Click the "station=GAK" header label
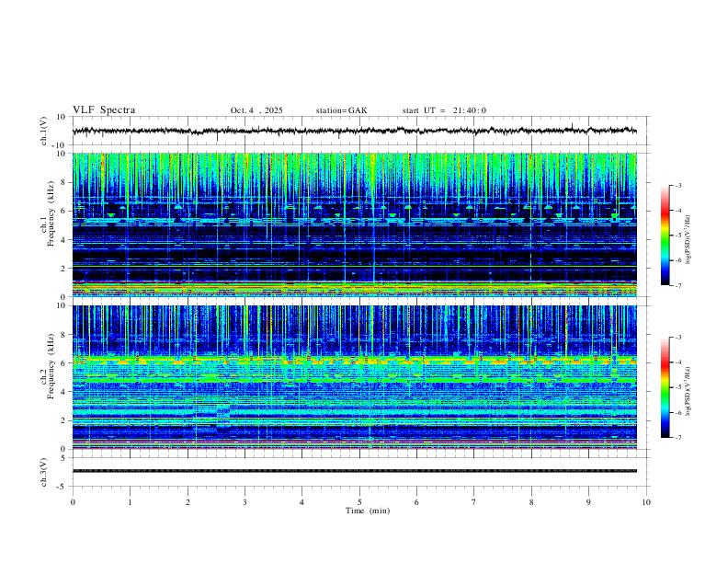 point(341,110)
